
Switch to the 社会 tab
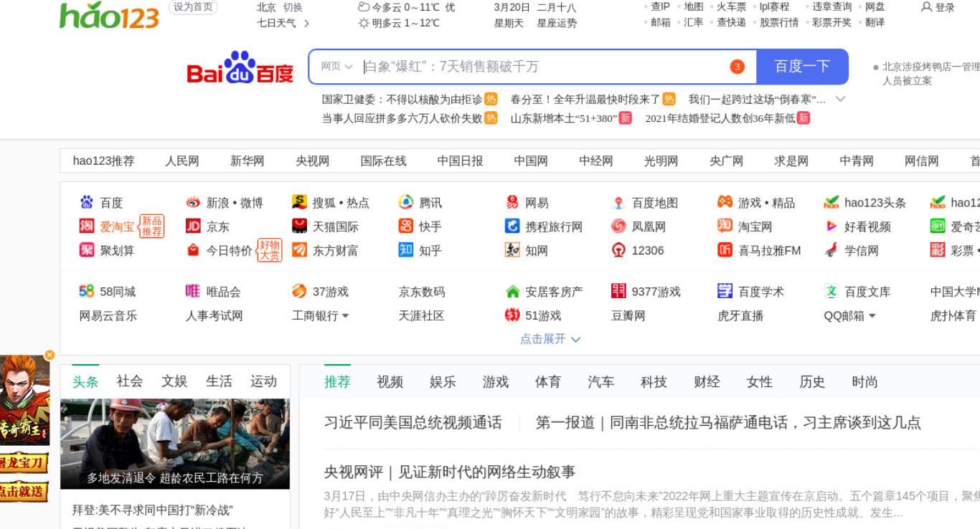point(130,381)
